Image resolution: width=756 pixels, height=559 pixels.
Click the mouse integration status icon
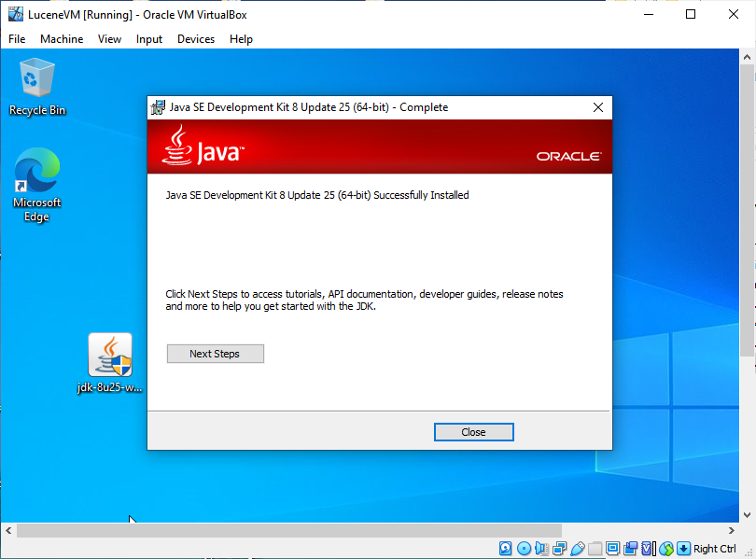pyautogui.click(x=666, y=549)
